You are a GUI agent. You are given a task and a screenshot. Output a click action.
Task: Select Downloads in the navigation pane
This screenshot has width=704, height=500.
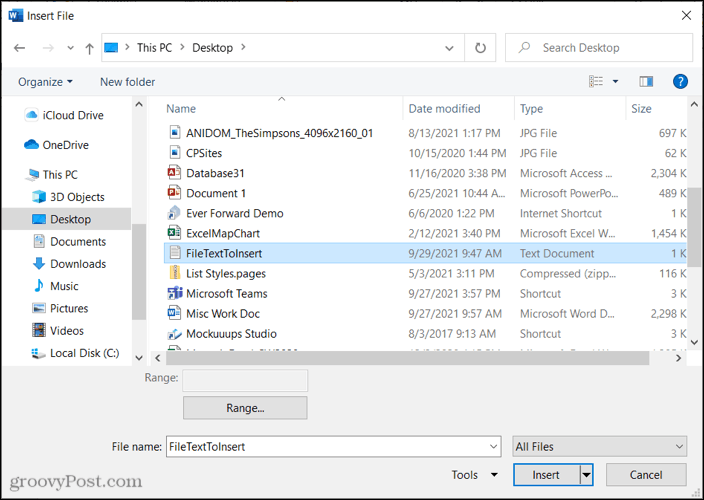[78, 264]
